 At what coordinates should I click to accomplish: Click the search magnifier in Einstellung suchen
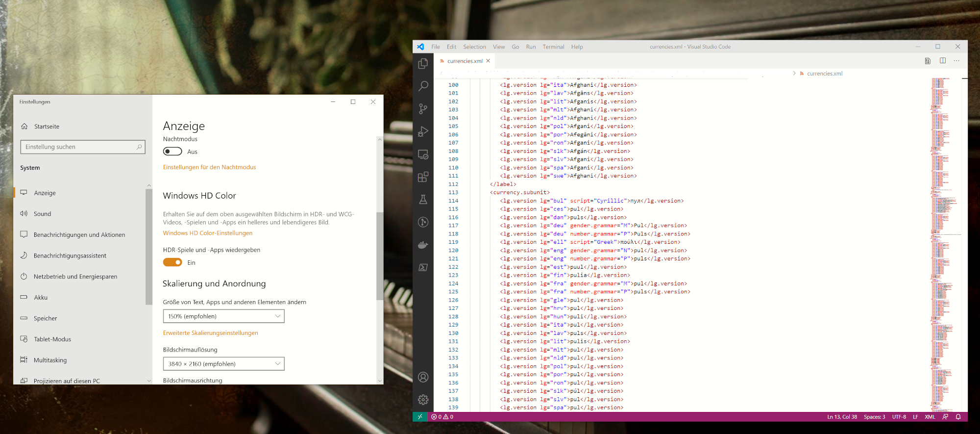(x=139, y=147)
